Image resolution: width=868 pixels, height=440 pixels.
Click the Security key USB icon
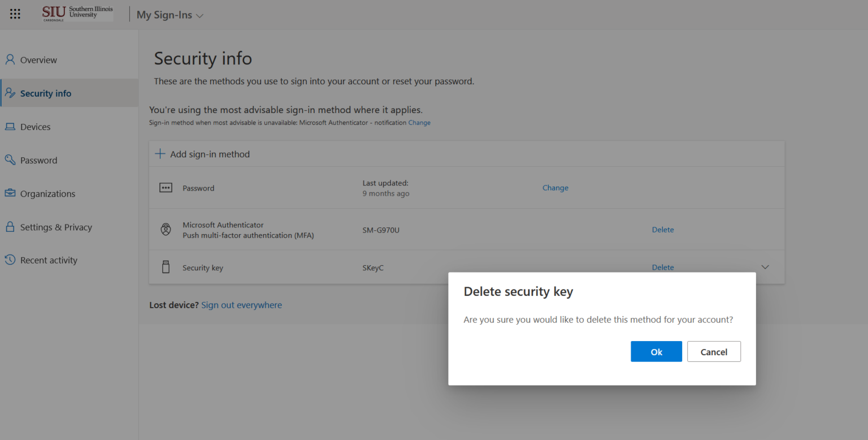pyautogui.click(x=166, y=267)
